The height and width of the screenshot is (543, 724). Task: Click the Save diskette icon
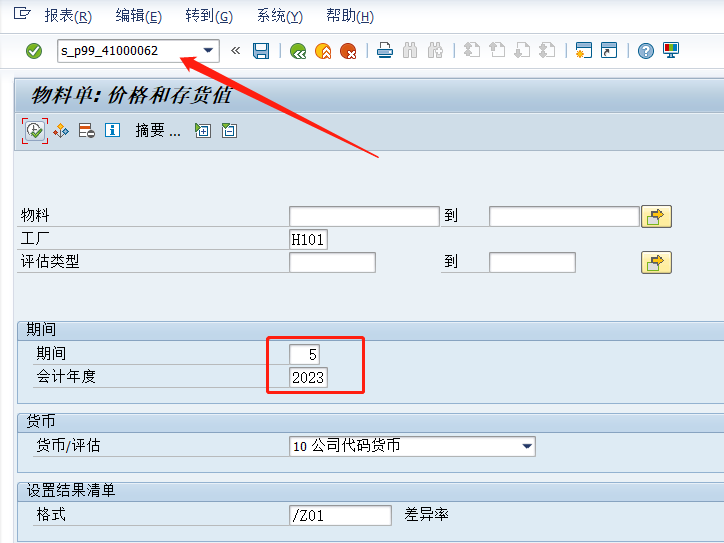(x=261, y=51)
